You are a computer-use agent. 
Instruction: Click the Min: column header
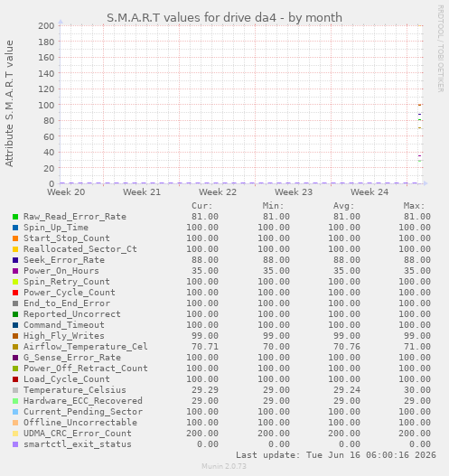(273, 206)
